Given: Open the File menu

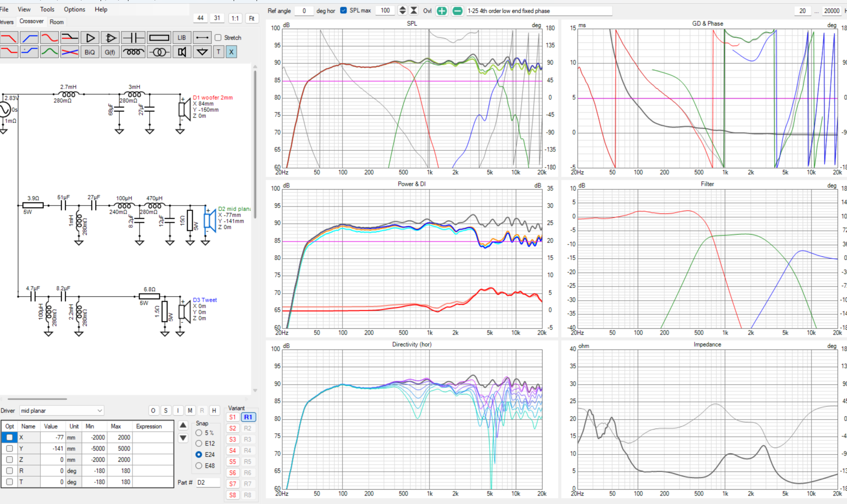Looking at the screenshot, I should pyautogui.click(x=4, y=9).
